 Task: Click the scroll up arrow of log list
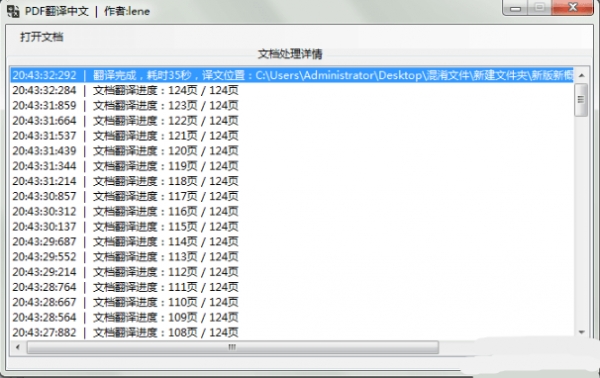tap(582, 75)
